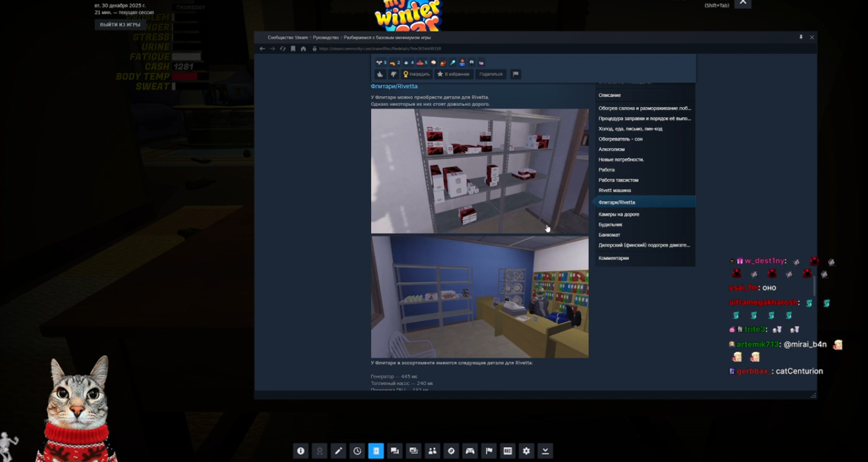The width and height of the screenshot is (868, 462).
Task: Click the flag icon in overlay toolbar
Action: tap(489, 451)
